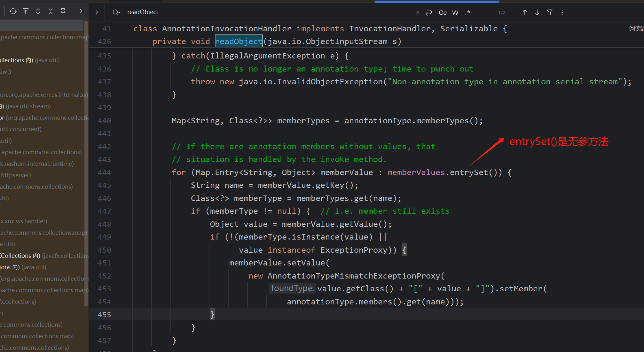Click the collapse all icon
This screenshot has height=352, width=644.
tap(51, 11)
